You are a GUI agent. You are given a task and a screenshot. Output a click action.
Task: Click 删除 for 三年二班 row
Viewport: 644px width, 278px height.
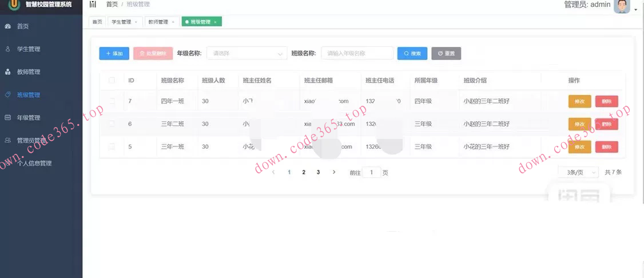pyautogui.click(x=607, y=124)
